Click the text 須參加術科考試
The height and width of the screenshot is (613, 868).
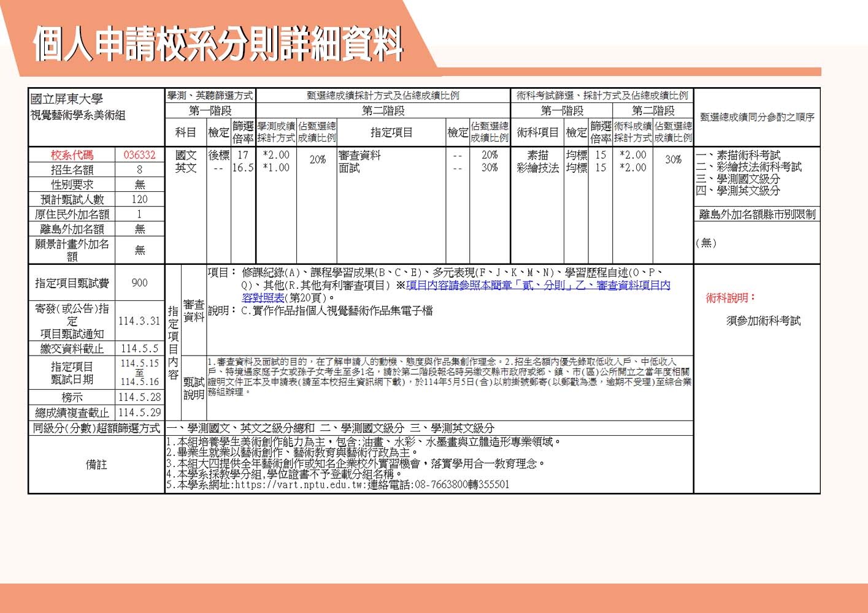[x=763, y=321]
